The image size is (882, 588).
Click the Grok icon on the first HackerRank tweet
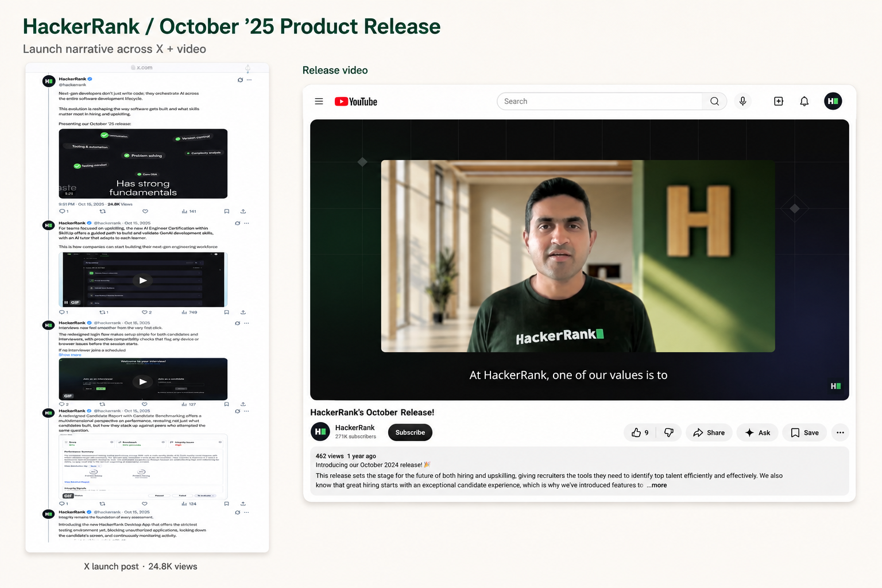[x=240, y=80]
